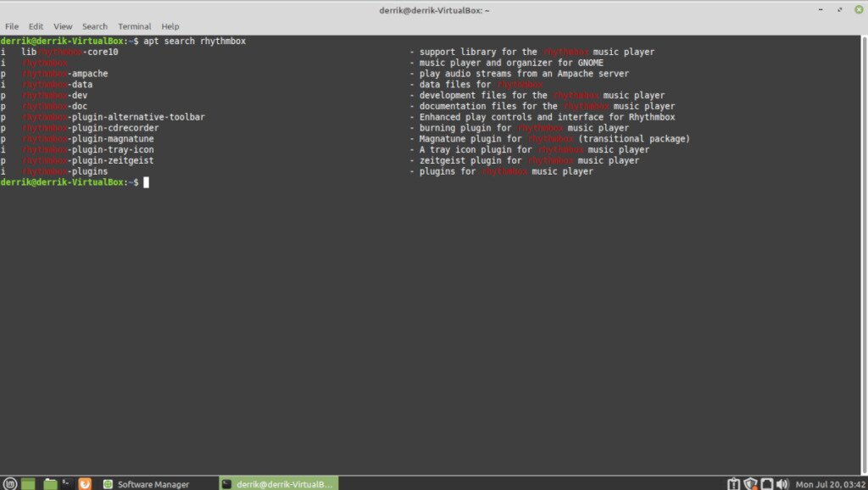
Task: Click the clipboard notification icon in the tray
Action: 734,483
